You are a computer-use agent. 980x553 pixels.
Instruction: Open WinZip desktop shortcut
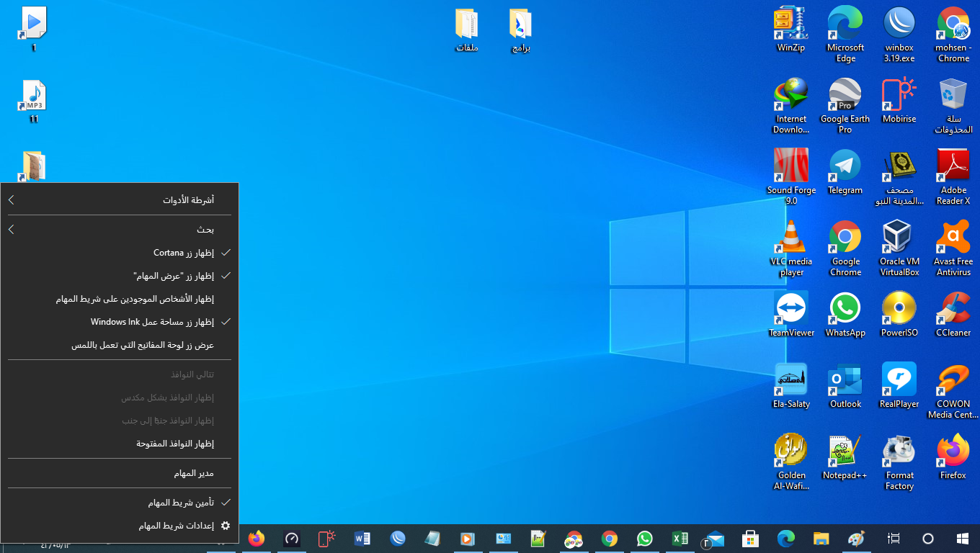[x=791, y=30]
